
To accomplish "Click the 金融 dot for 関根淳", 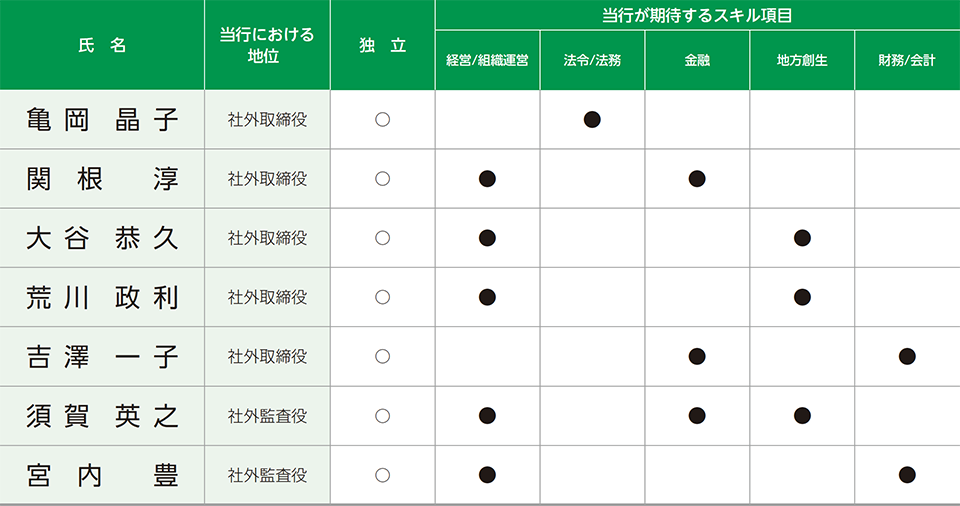I will [697, 179].
